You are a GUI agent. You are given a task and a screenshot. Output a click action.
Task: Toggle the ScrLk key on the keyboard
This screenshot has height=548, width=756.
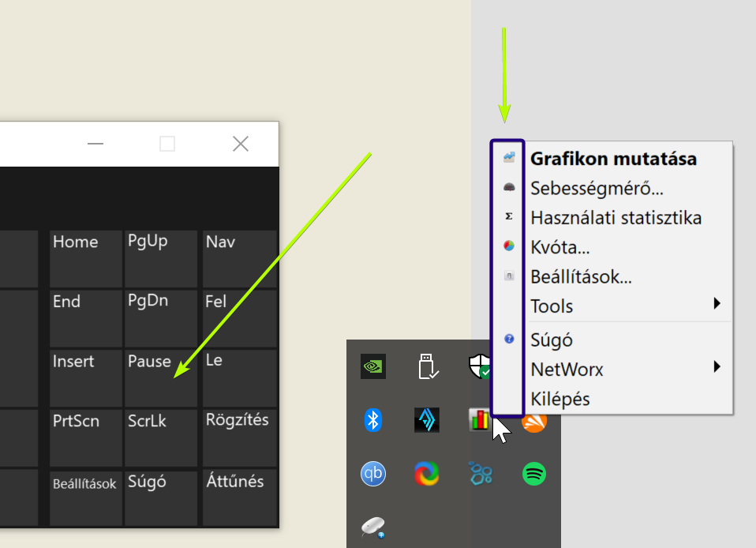(x=161, y=437)
